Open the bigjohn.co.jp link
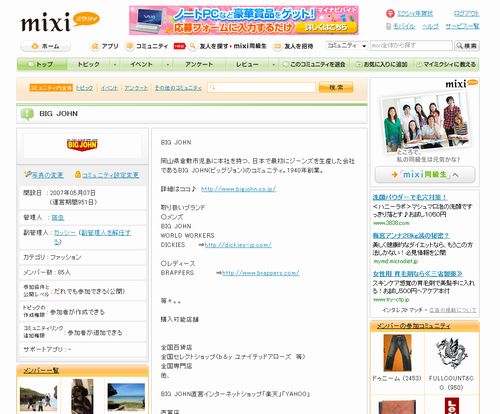The image size is (500, 414). coord(238,189)
